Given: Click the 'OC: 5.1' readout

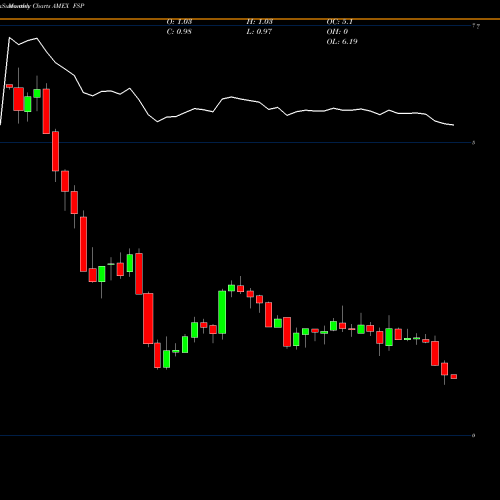Looking at the screenshot, I should click(339, 22).
